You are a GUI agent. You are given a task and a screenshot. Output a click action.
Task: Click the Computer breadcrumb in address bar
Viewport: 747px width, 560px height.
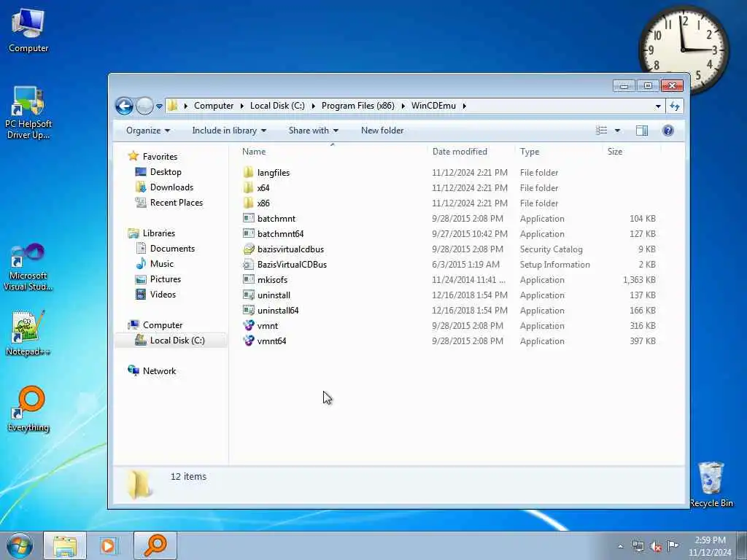(x=214, y=106)
